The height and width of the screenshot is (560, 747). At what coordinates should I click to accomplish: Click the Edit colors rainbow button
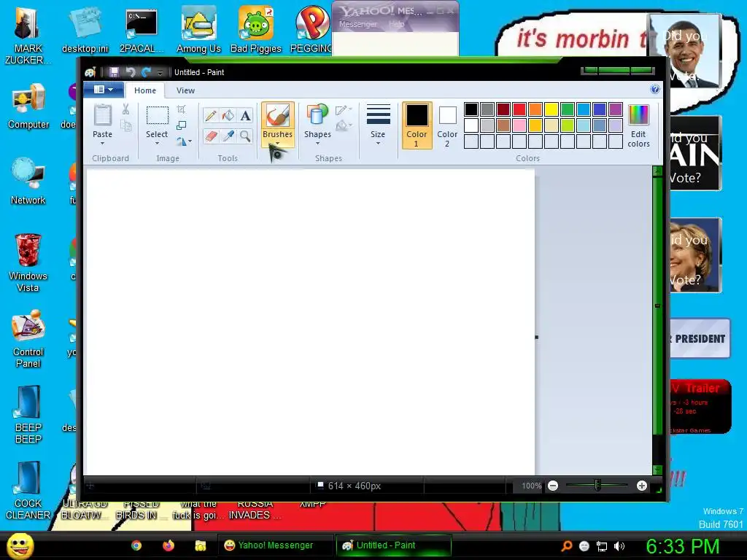coord(638,125)
